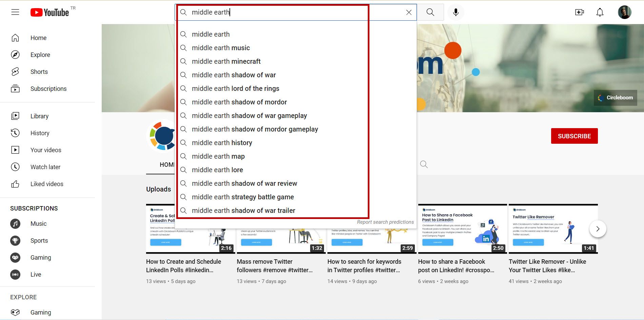The image size is (644, 320).
Task: Switch to the HOME tab on the channel
Action: click(167, 164)
